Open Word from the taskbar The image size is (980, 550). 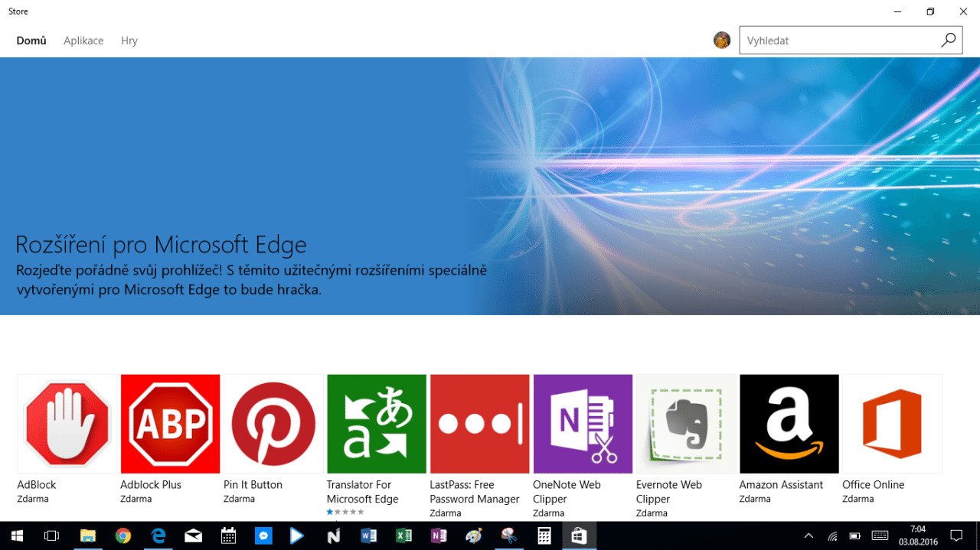(368, 536)
